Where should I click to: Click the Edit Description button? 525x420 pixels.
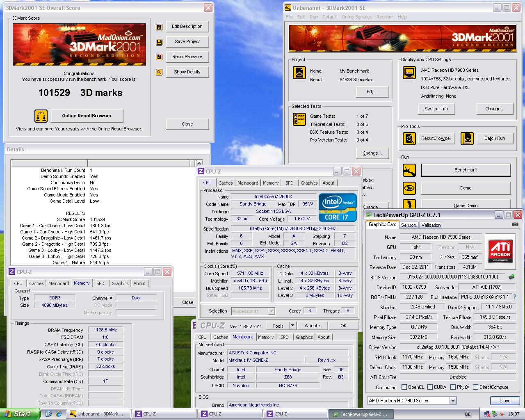pyautogui.click(x=187, y=27)
